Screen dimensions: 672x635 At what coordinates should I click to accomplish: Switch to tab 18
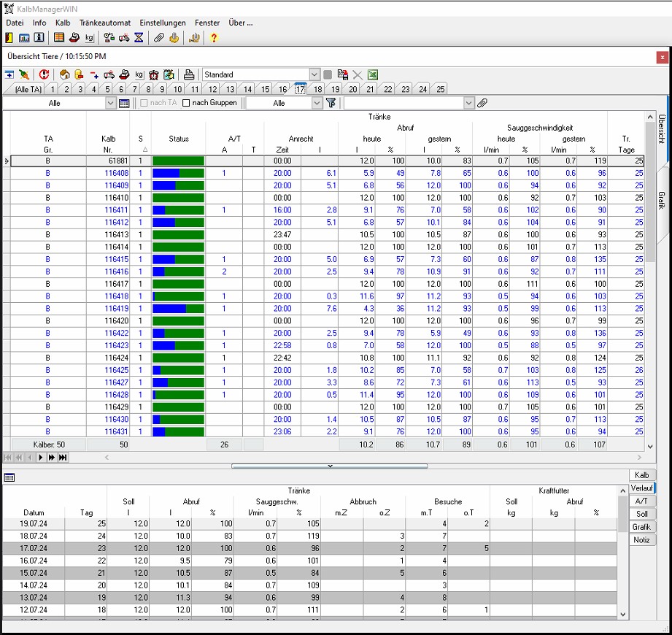pyautogui.click(x=317, y=89)
